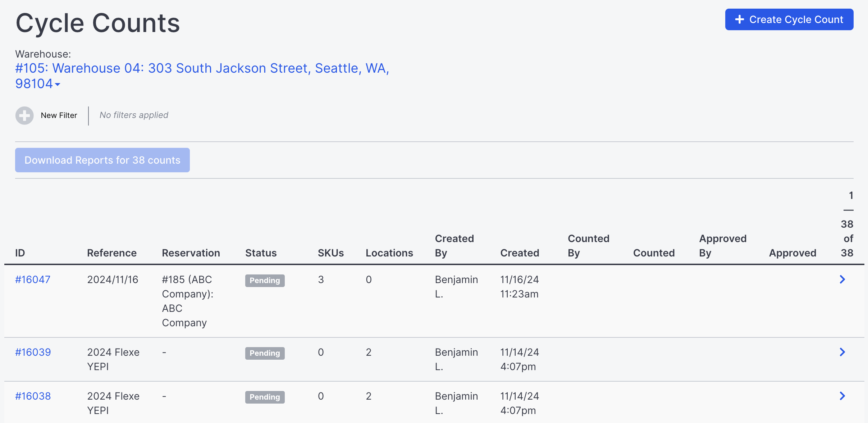Click the Pending status badge on #16038
The image size is (868, 423).
coord(264,397)
